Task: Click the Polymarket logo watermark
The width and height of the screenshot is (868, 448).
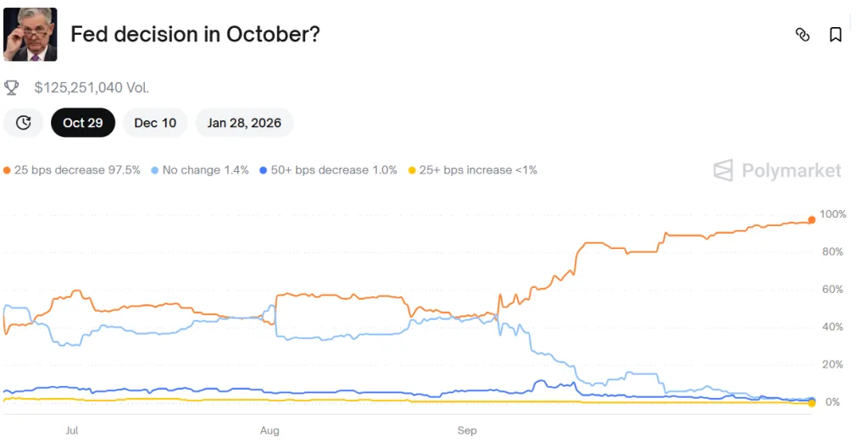Action: (777, 170)
